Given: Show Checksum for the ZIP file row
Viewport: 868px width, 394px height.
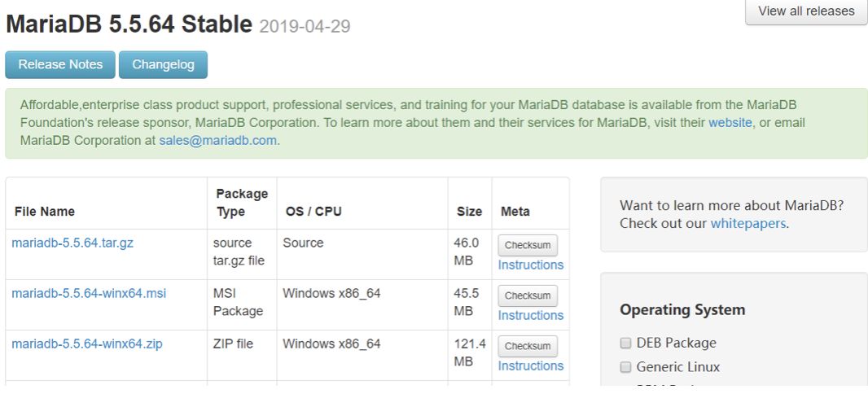Looking at the screenshot, I should tap(528, 346).
